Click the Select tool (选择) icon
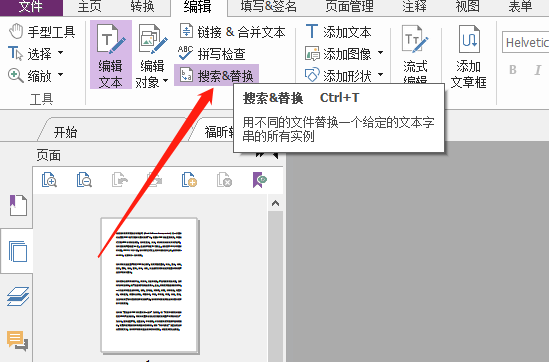Viewport: 549px width, 362px height. 15,54
